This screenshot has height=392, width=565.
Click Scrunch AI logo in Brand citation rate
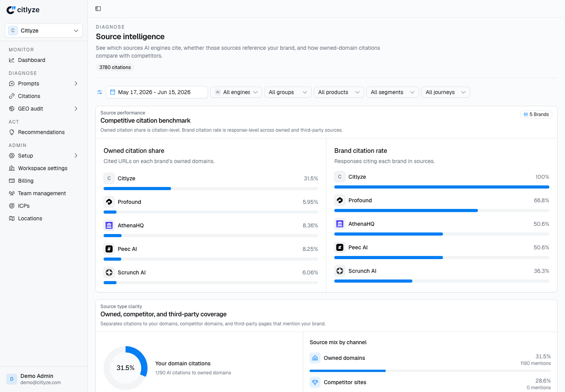[340, 271]
